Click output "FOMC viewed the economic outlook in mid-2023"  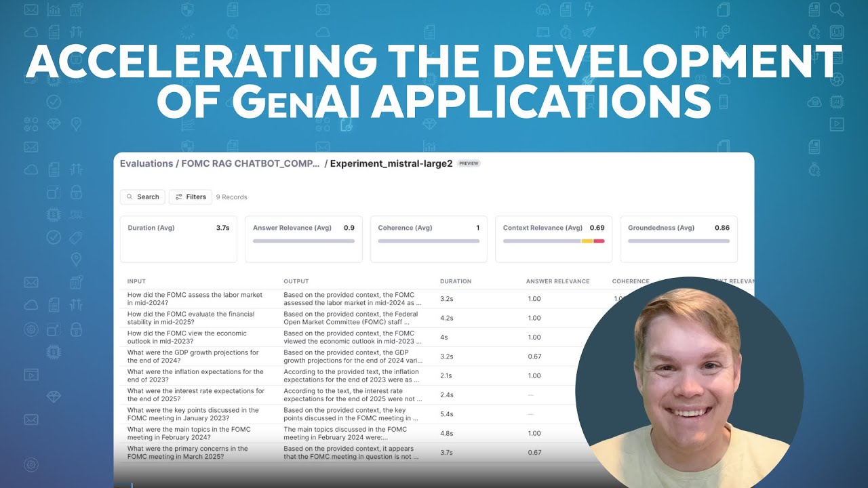[x=353, y=337]
